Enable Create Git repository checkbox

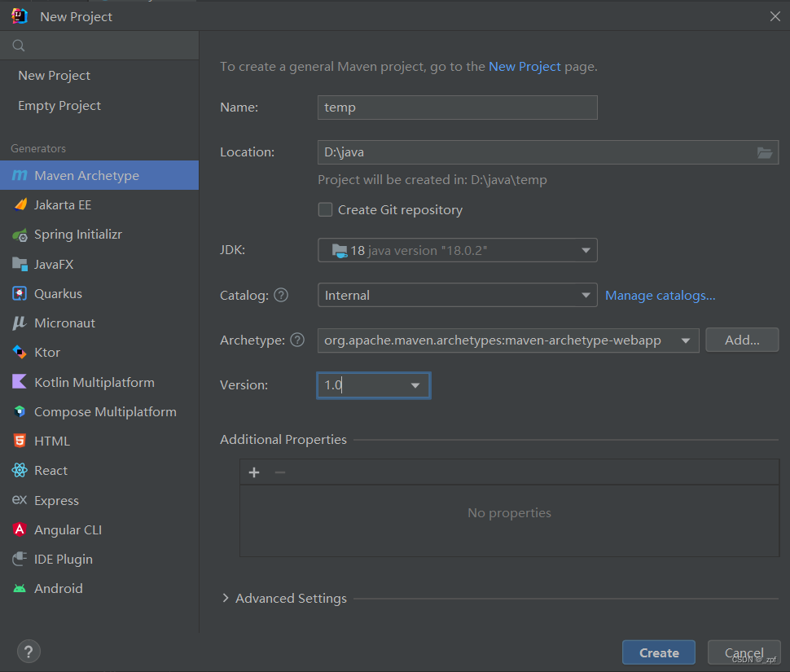(325, 209)
